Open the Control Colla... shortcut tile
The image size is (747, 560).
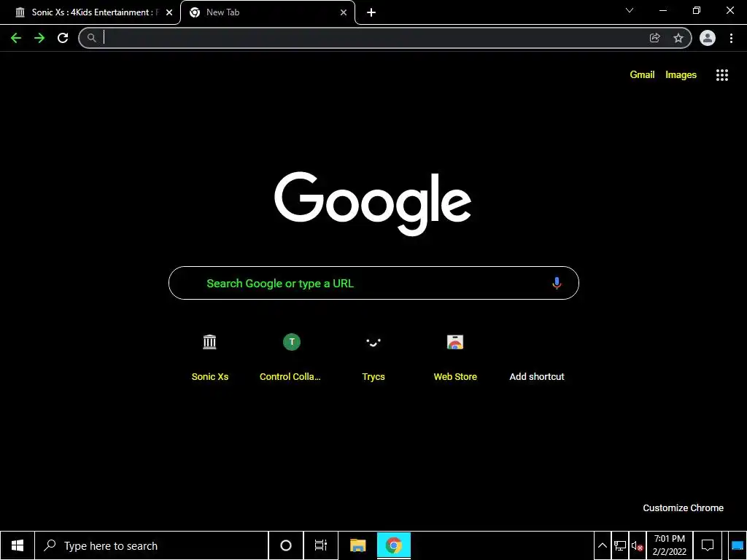(292, 357)
